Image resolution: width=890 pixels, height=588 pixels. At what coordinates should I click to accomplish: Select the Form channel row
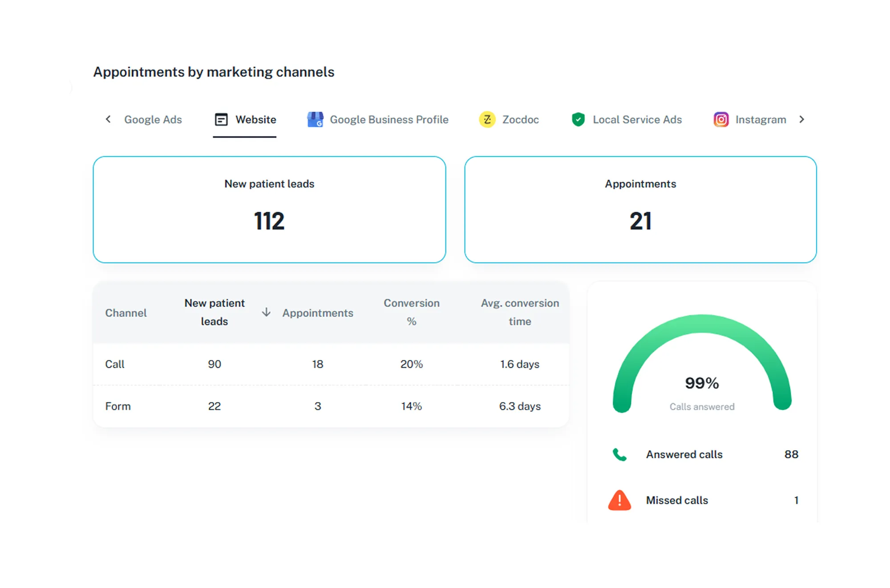coord(118,406)
